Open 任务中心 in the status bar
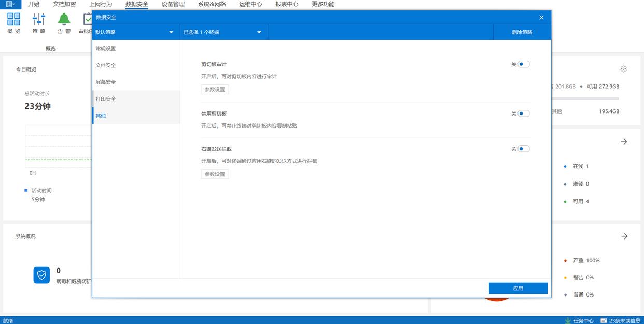 tap(579, 320)
